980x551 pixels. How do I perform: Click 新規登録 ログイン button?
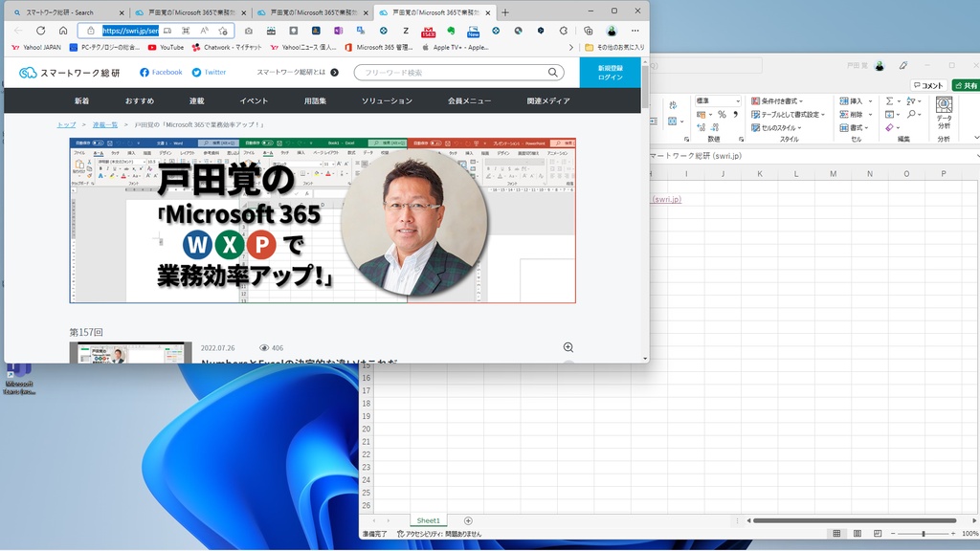tap(610, 73)
